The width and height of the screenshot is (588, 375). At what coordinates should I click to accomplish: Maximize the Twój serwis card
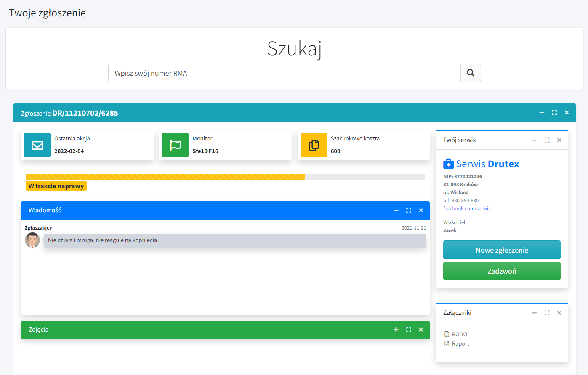547,140
